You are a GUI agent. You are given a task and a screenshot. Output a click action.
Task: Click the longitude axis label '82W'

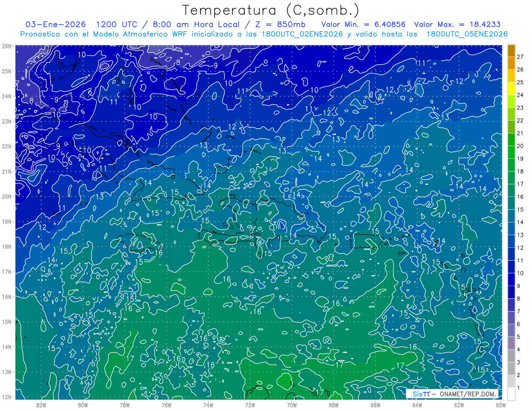coord(41,405)
